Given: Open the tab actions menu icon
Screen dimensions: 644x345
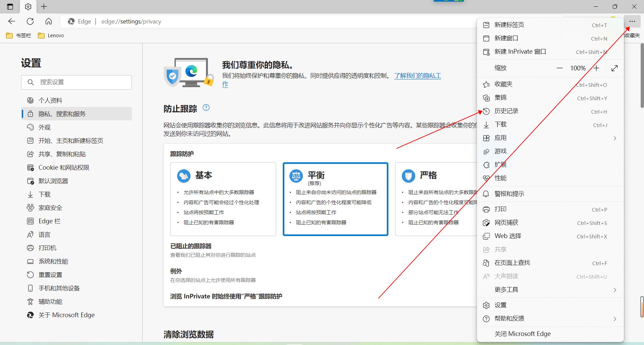Looking at the screenshot, I should pos(10,7).
